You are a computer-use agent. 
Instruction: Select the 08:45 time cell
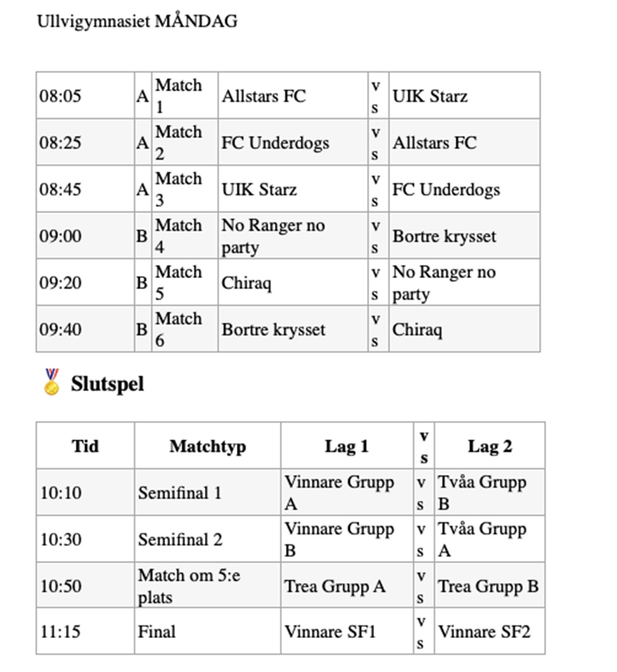coord(60,189)
